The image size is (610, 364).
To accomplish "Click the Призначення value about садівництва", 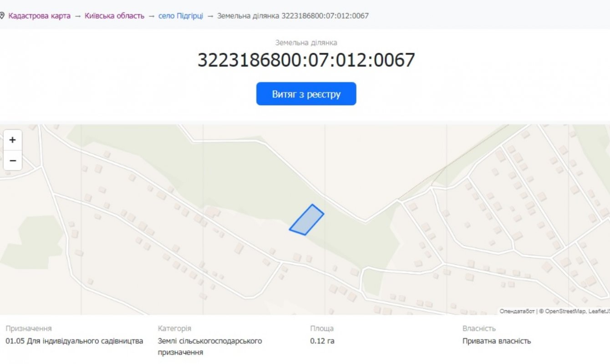I will pos(74,341).
